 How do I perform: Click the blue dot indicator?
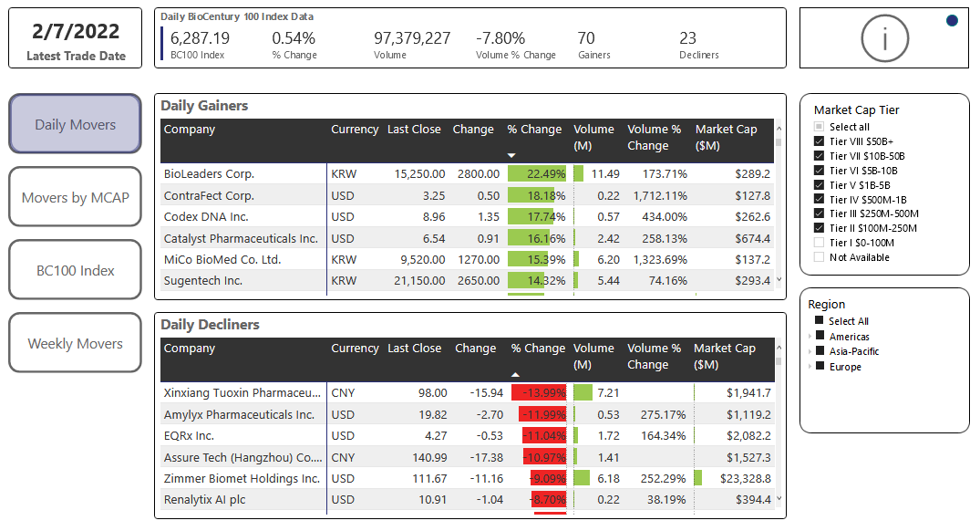pos(952,21)
